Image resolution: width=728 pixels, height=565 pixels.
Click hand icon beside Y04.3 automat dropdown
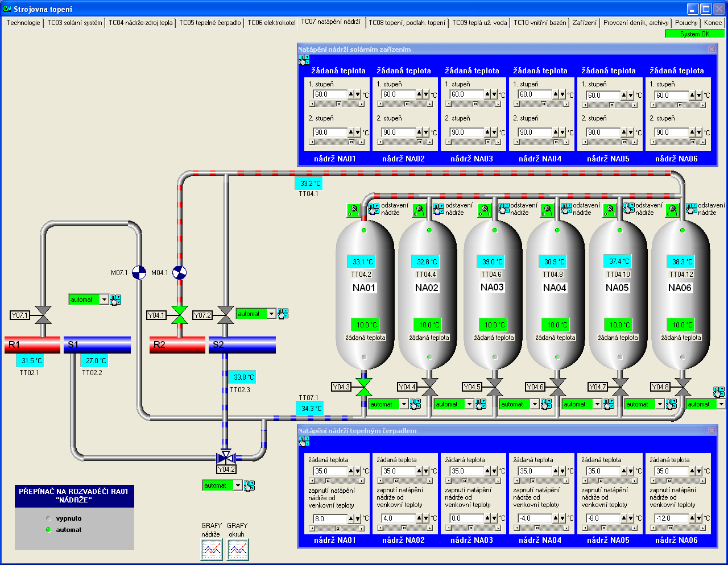point(415,404)
